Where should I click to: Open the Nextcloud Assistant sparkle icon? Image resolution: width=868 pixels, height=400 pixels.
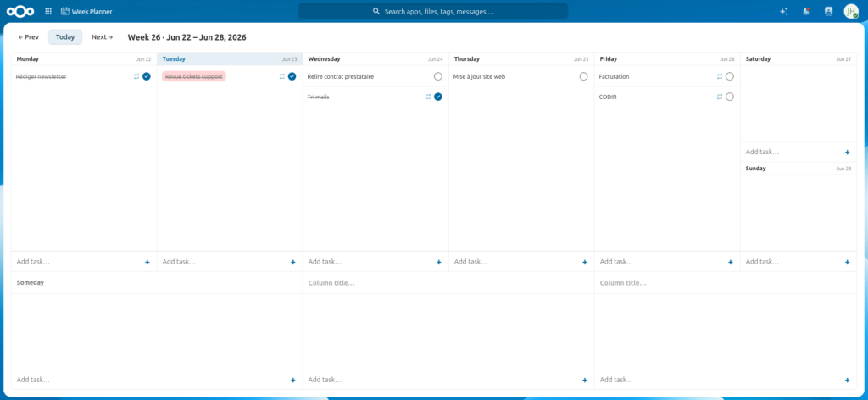784,11
